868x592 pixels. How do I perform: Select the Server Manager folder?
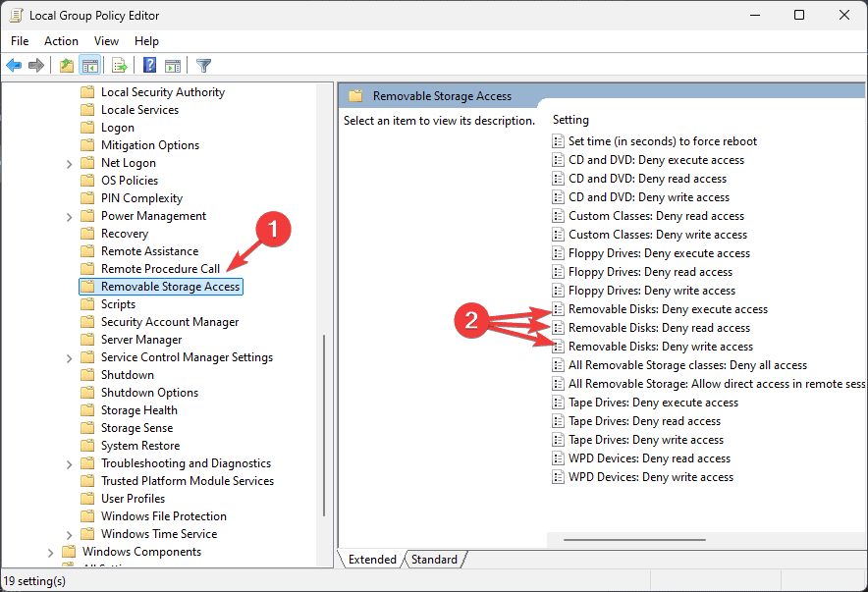coord(141,340)
